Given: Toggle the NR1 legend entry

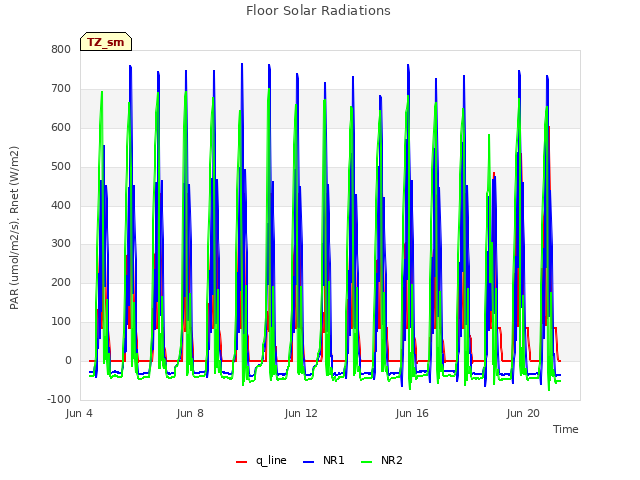Looking at the screenshot, I should [324, 461].
